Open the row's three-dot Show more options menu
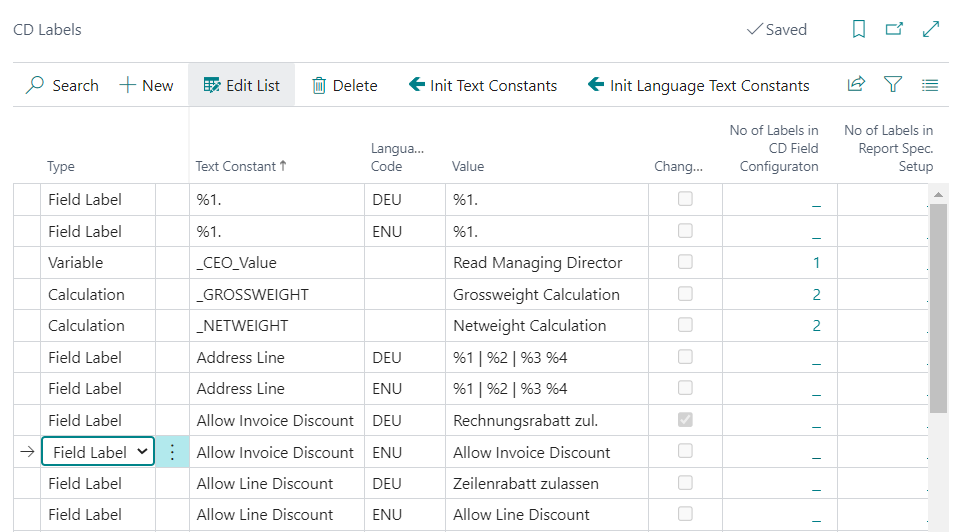Image resolution: width=957 pixels, height=532 pixels. pos(172,452)
